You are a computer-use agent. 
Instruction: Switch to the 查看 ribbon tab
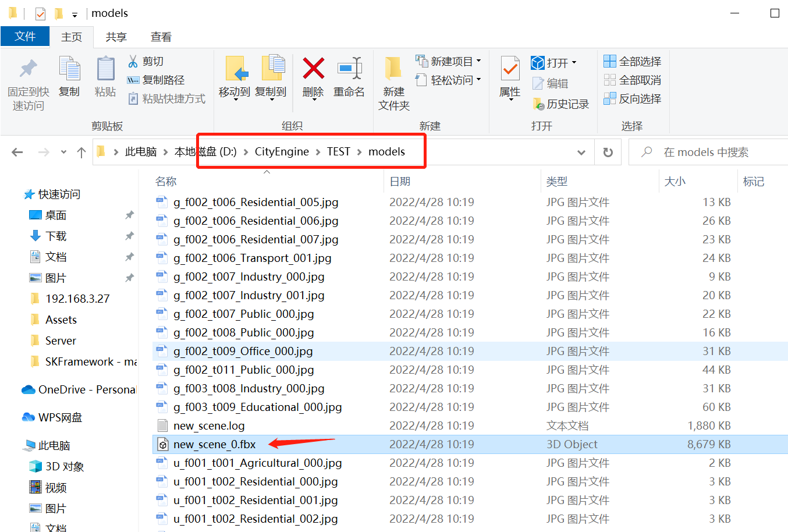[x=161, y=36]
